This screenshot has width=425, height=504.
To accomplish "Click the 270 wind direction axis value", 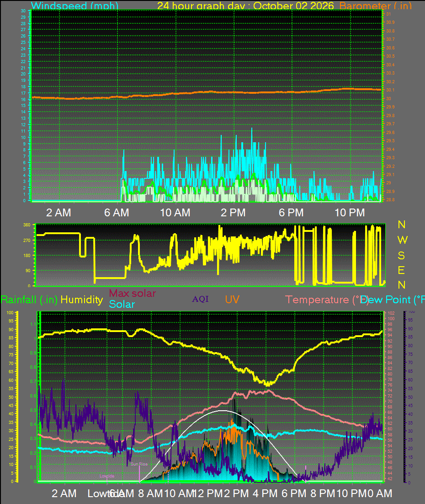I will point(27,241).
